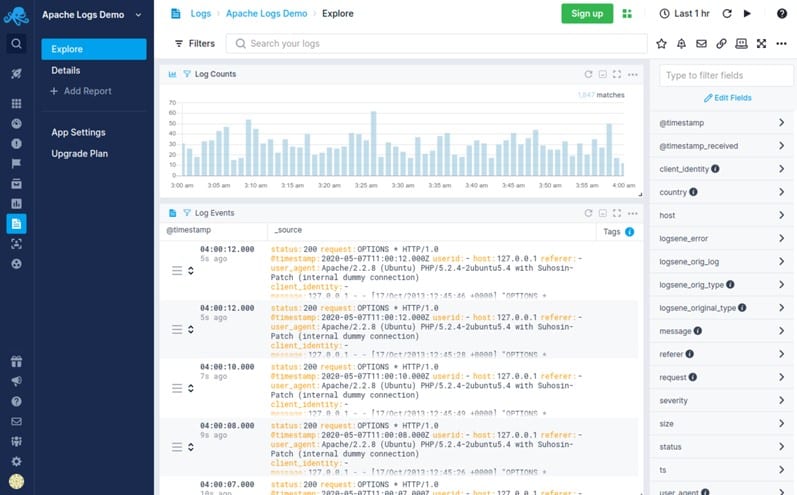Click the link share icon
Viewport: 797px width, 495px height.
pyautogui.click(x=721, y=44)
